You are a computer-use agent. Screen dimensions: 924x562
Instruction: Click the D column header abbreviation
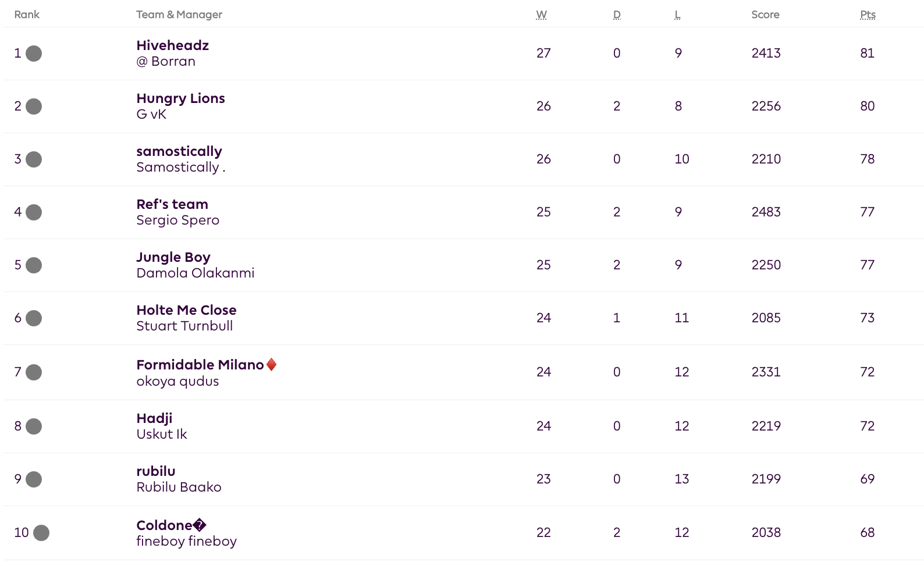pos(617,15)
